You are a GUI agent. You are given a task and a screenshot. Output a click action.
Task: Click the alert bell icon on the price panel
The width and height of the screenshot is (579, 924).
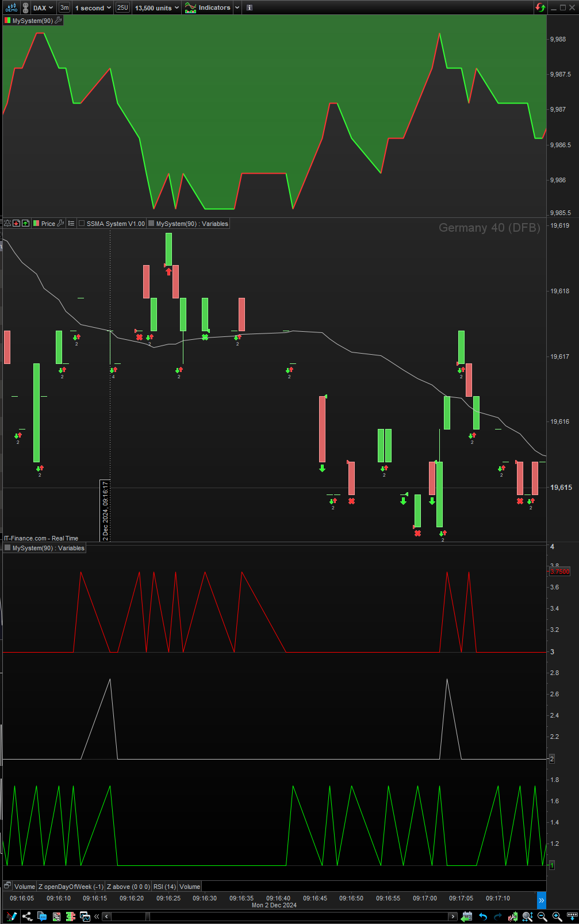pyautogui.click(x=7, y=223)
